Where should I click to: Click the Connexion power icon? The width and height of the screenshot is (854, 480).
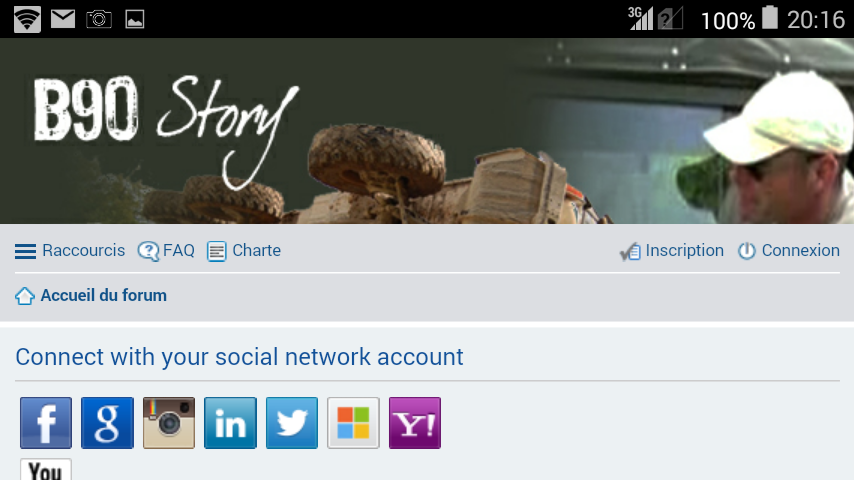[747, 251]
